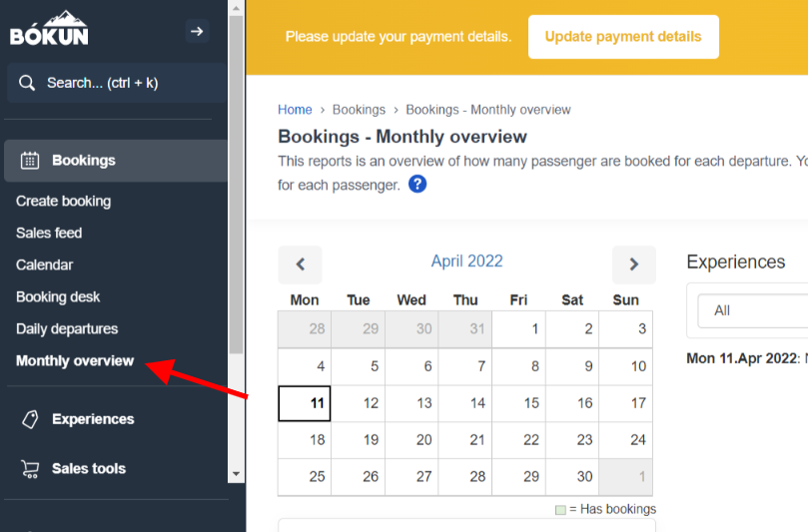Image resolution: width=808 pixels, height=532 pixels.
Task: Select Daily departures in the sidebar
Action: (67, 329)
